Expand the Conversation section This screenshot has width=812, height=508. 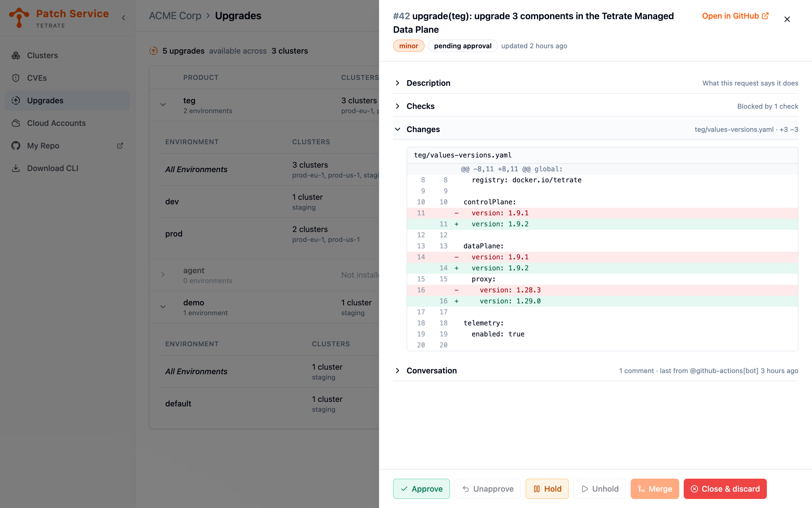pos(595,371)
